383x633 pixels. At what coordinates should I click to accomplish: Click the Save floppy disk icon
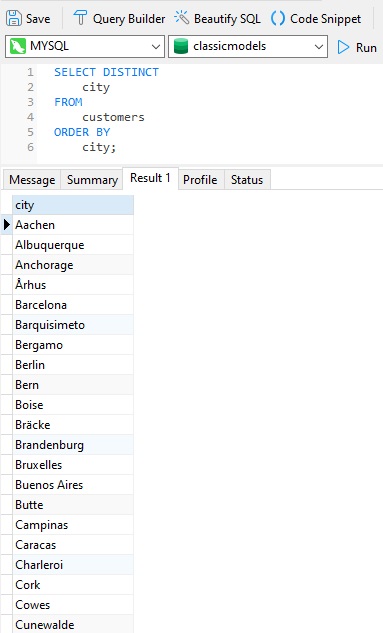click(x=14, y=19)
